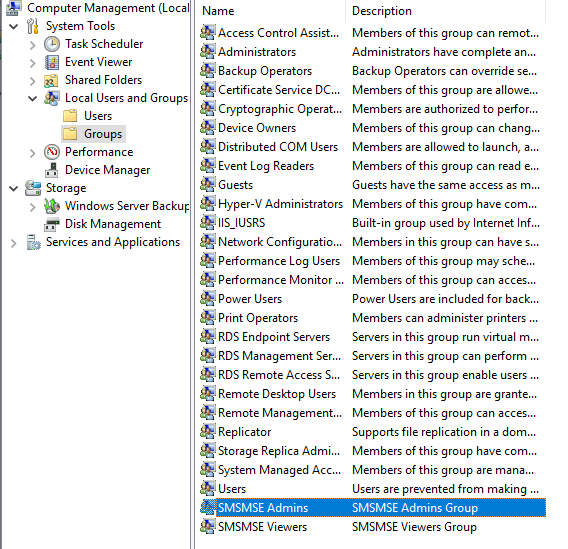Click the Administrators group icon
This screenshot has width=568, height=549.
(208, 52)
